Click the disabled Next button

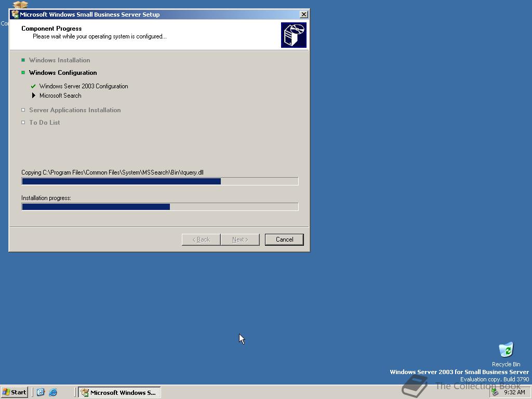(240, 240)
